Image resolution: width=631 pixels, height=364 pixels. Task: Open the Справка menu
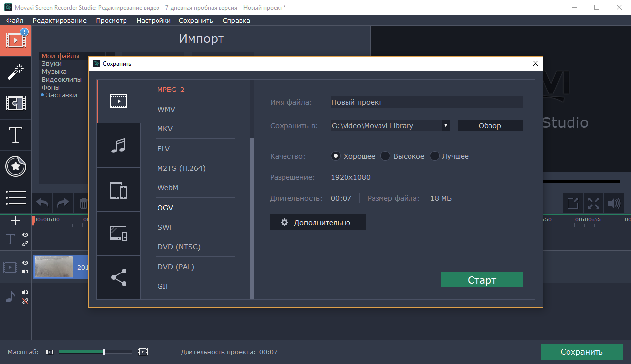pos(236,20)
